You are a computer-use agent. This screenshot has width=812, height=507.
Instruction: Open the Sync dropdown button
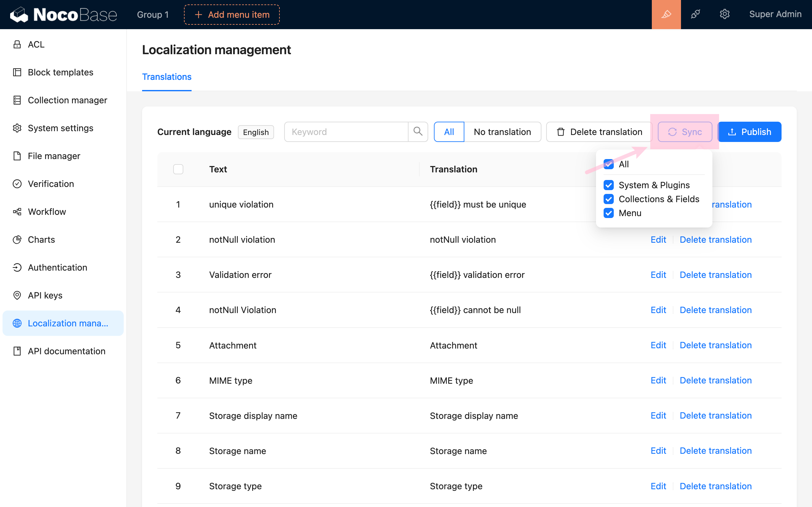685,132
